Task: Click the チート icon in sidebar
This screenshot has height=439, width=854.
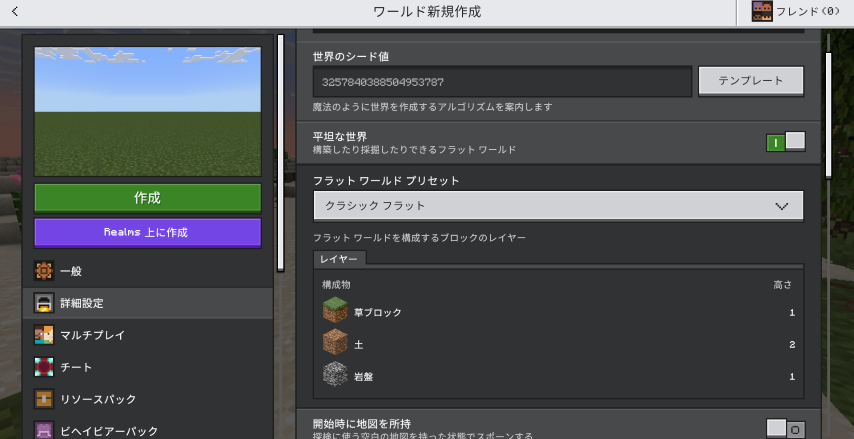Action: (44, 367)
